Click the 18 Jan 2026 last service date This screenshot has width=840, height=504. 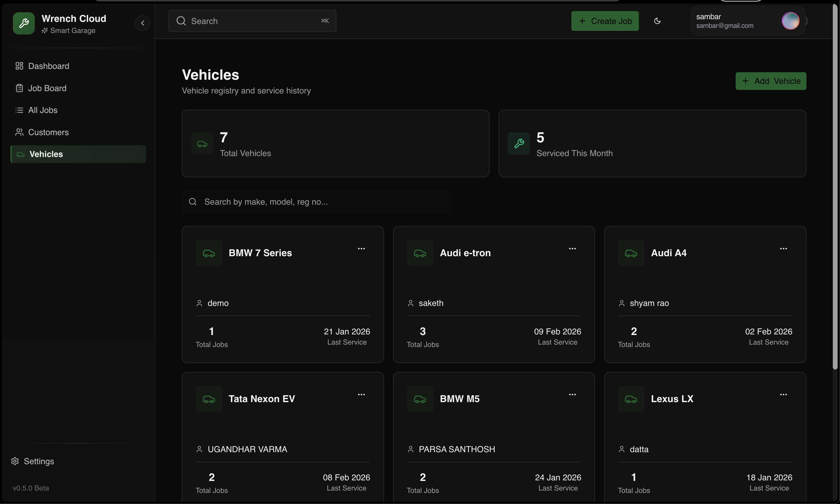click(x=769, y=478)
